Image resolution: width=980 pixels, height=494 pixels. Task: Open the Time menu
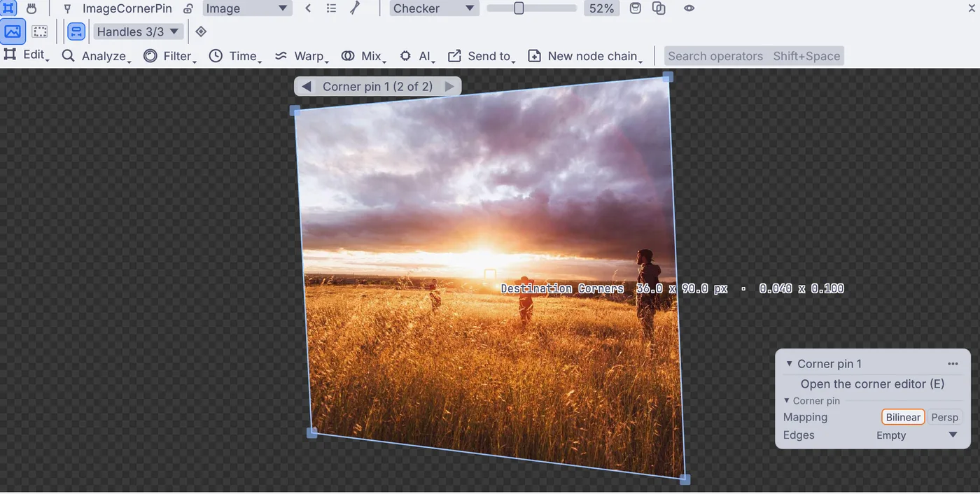point(236,56)
